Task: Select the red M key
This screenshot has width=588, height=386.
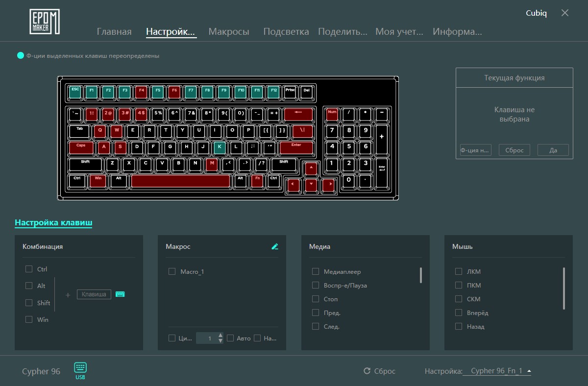Action: (x=212, y=164)
